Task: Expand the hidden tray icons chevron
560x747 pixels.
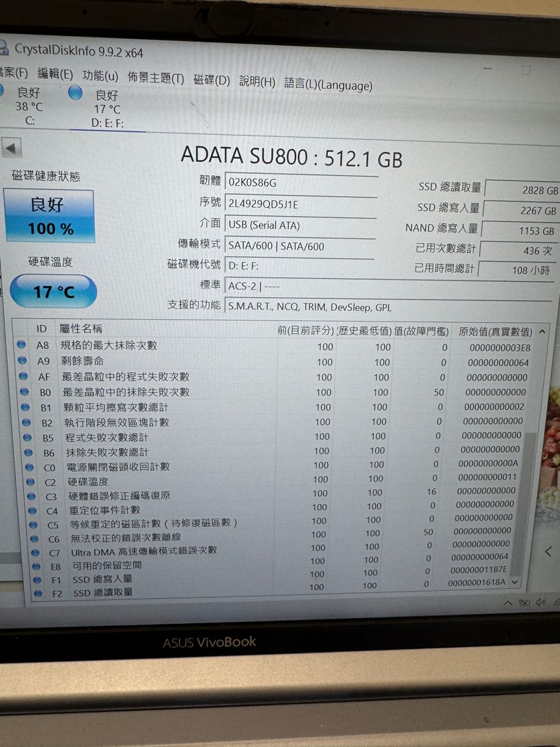Action: point(508,603)
